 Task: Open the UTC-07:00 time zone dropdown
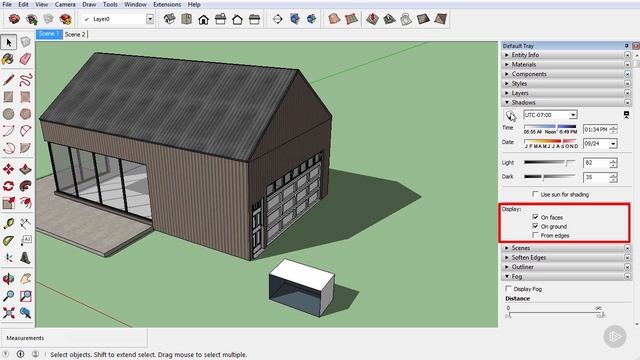(x=573, y=115)
